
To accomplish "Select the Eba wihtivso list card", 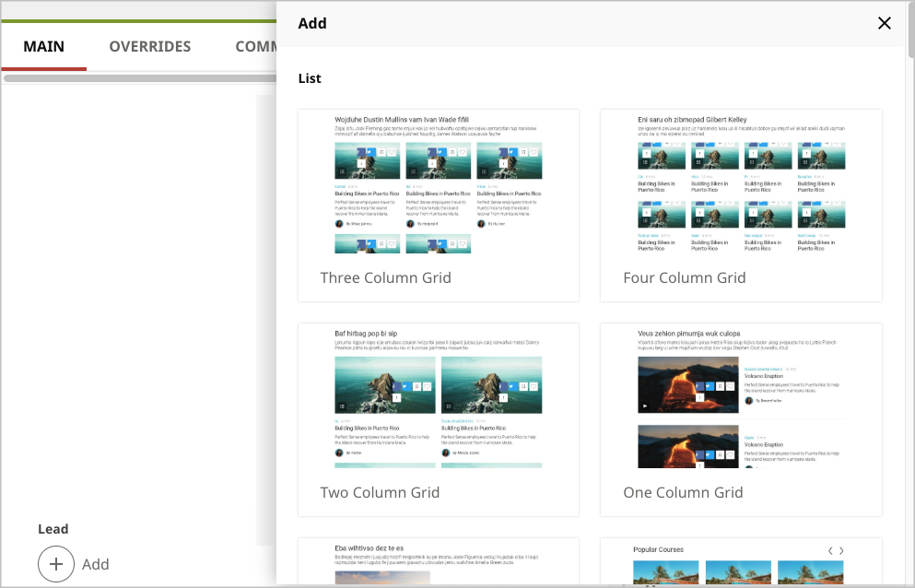I will pyautogui.click(x=439, y=562).
